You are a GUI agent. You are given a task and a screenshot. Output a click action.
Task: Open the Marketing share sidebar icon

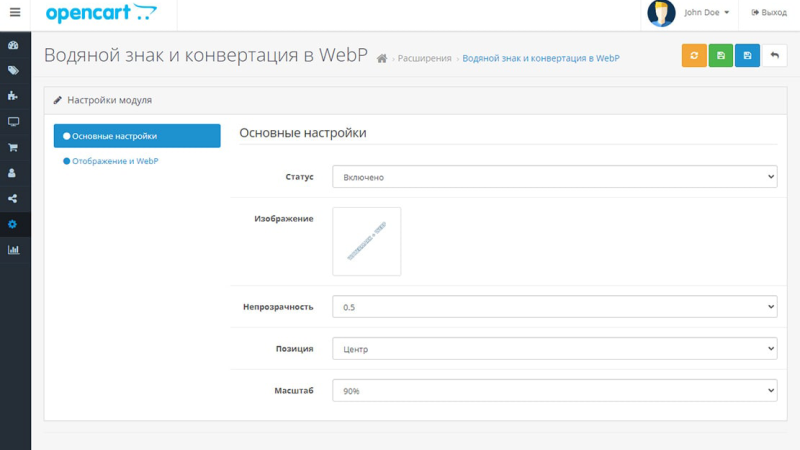13,198
